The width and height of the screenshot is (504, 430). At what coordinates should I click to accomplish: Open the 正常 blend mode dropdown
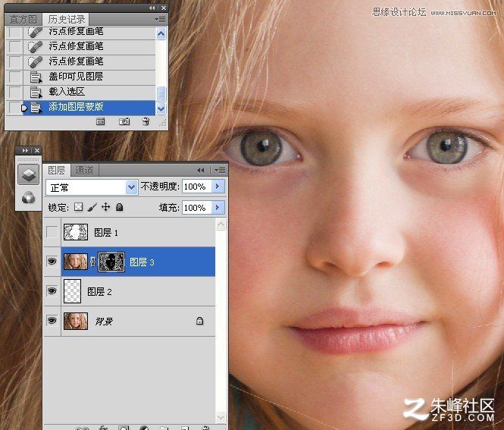[131, 187]
